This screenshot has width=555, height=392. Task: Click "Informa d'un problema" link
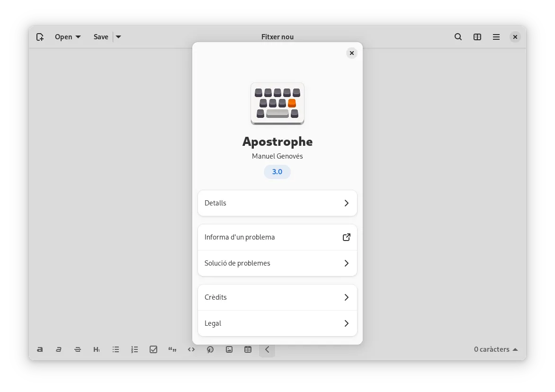click(277, 237)
